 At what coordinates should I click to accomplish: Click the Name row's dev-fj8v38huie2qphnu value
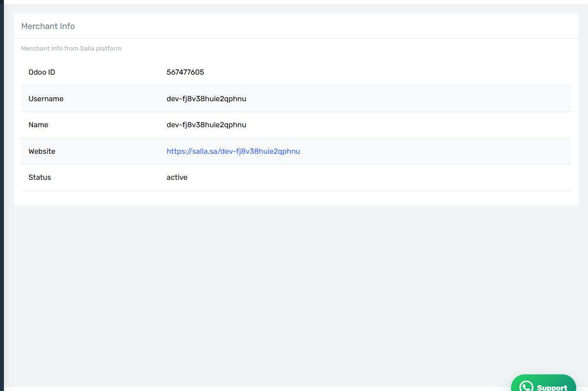pyautogui.click(x=206, y=125)
